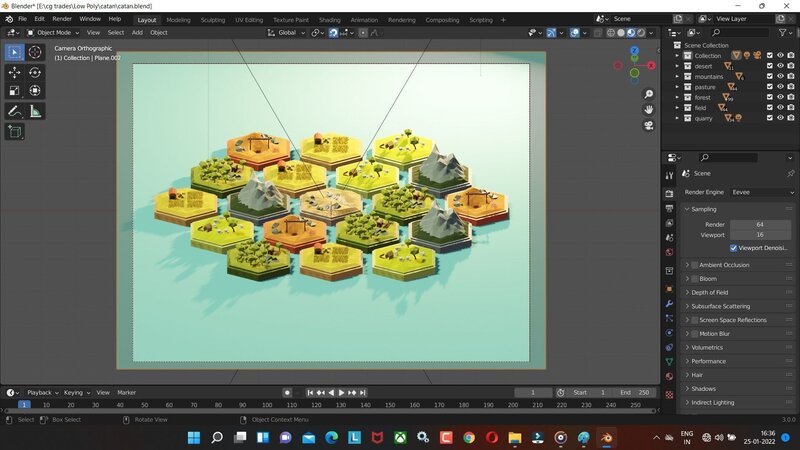Expand the mountains collection in outliner

coord(677,76)
